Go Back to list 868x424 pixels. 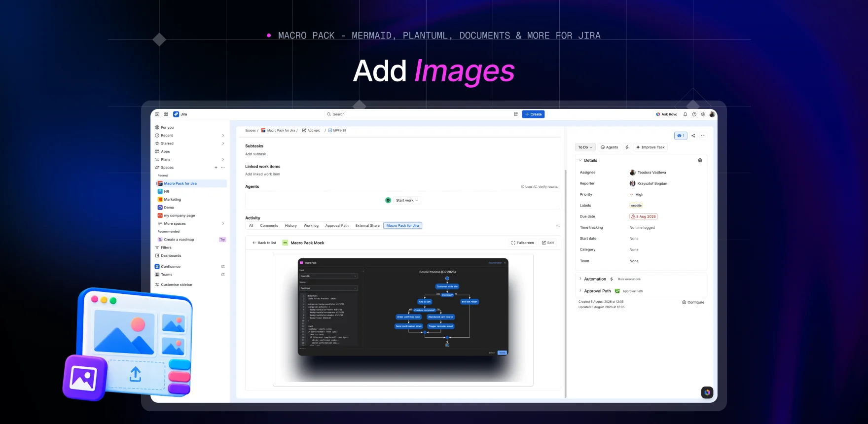click(264, 243)
